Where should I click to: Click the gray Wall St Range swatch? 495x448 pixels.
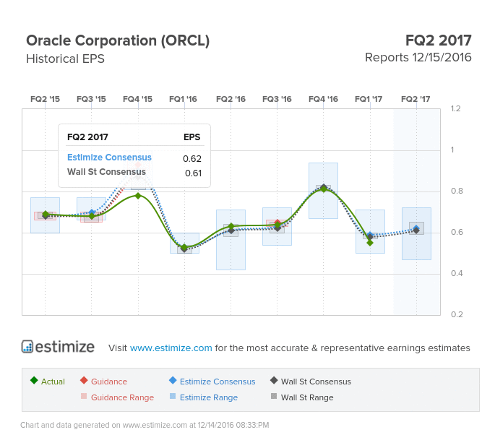click(274, 396)
